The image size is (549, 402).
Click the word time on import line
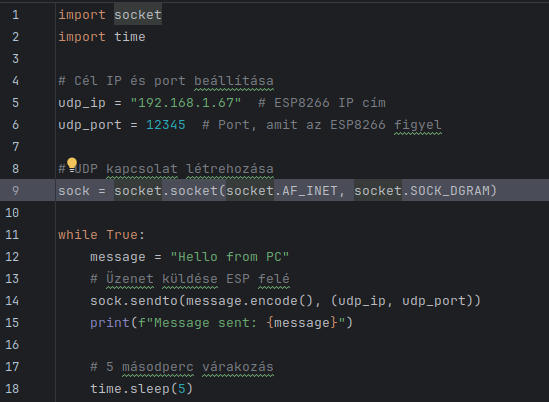(130, 37)
